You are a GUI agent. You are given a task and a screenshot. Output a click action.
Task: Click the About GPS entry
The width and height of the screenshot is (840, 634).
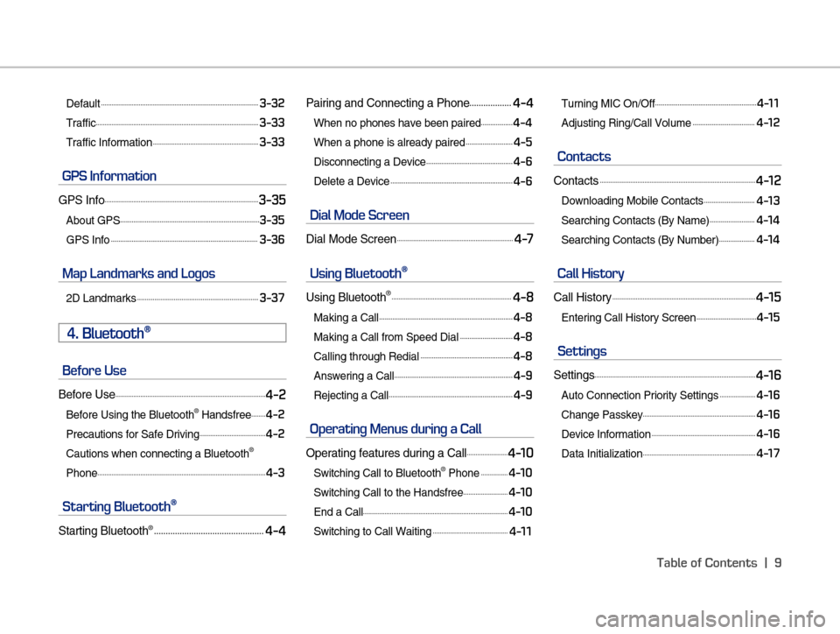tap(94, 221)
